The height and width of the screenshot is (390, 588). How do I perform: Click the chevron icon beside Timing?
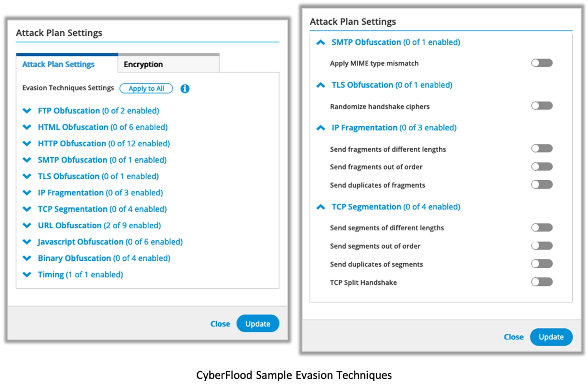(27, 274)
